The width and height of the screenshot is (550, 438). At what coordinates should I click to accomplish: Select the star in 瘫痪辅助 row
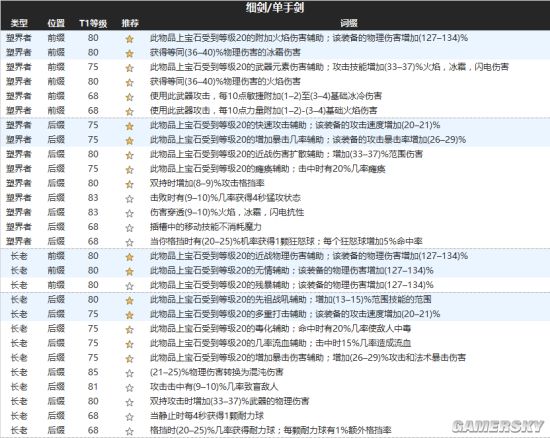(x=129, y=170)
